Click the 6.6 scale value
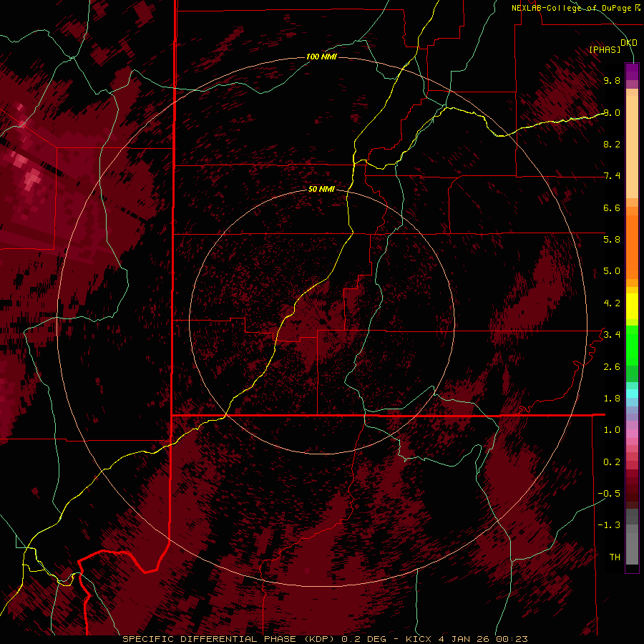This screenshot has width=644, height=644. [x=612, y=208]
